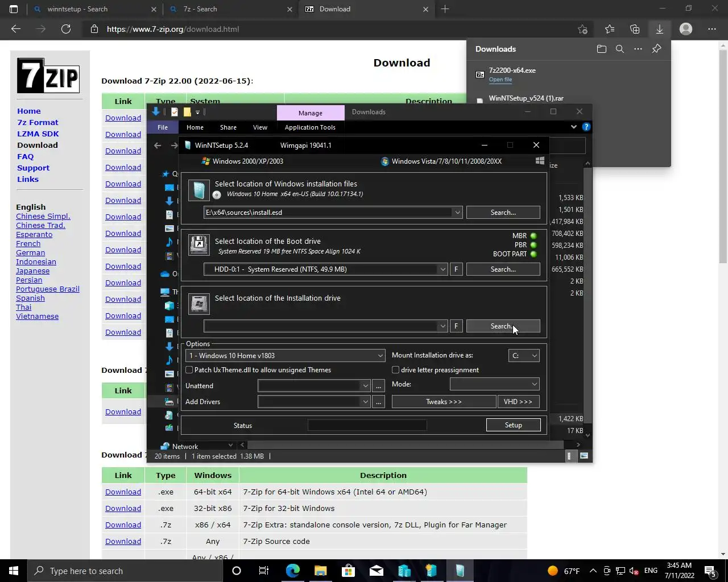The width and height of the screenshot is (728, 582).
Task: Click the taskbar search box
Action: pyautogui.click(x=125, y=571)
